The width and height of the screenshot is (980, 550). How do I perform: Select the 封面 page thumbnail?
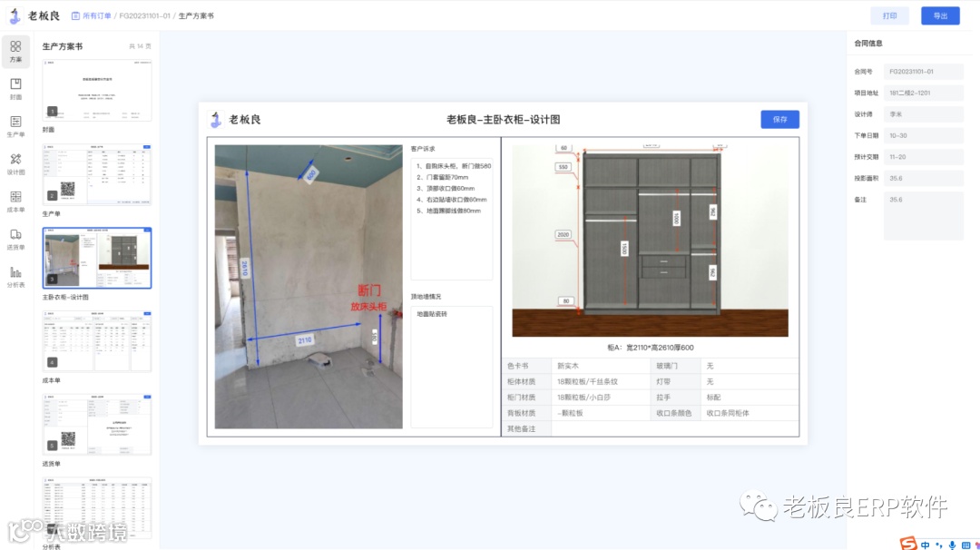click(97, 90)
